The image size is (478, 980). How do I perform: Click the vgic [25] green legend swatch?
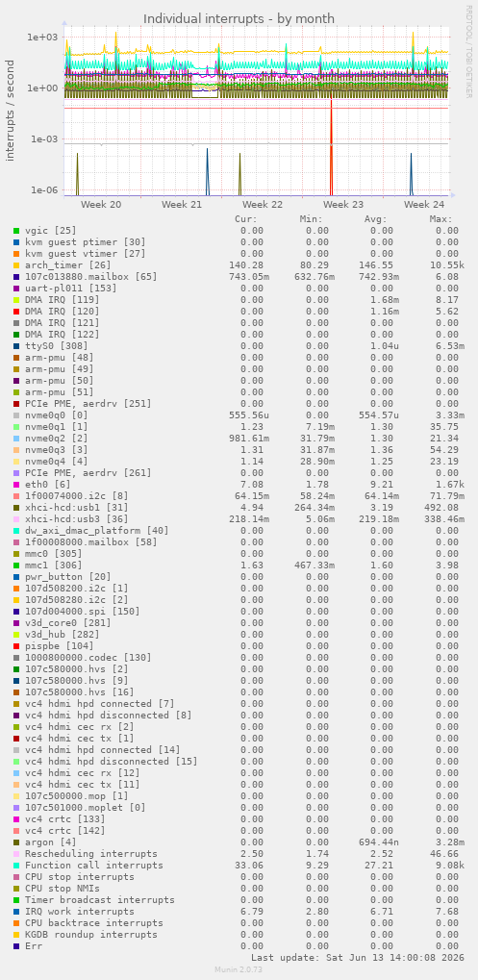[16, 231]
